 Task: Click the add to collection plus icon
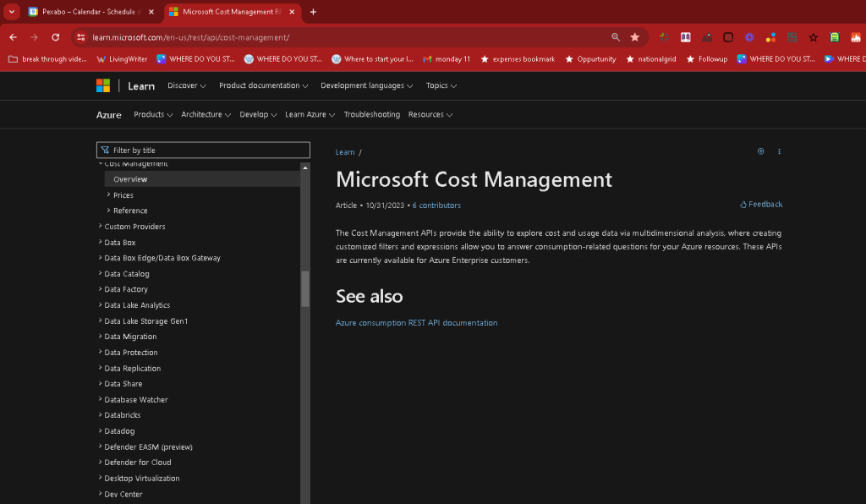pyautogui.click(x=760, y=151)
